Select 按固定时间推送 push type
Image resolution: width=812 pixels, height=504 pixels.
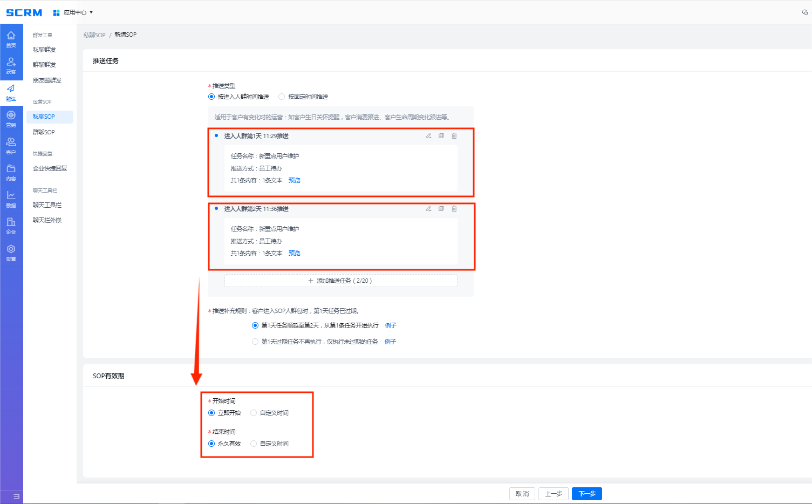click(x=282, y=97)
